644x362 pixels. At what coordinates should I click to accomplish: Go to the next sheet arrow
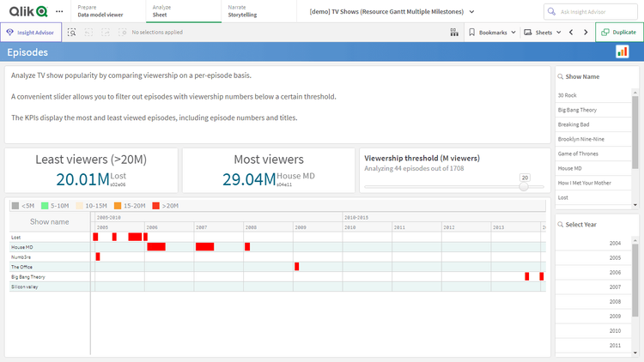(x=586, y=32)
